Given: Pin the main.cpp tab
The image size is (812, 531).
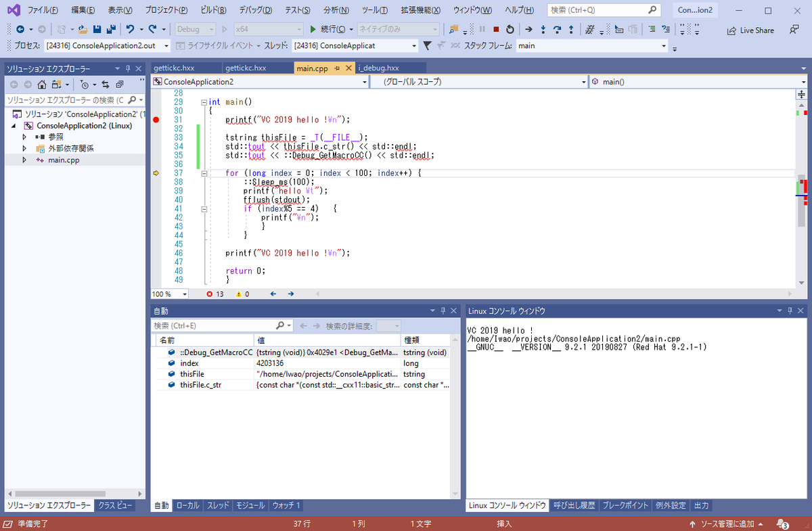Looking at the screenshot, I should pos(336,68).
